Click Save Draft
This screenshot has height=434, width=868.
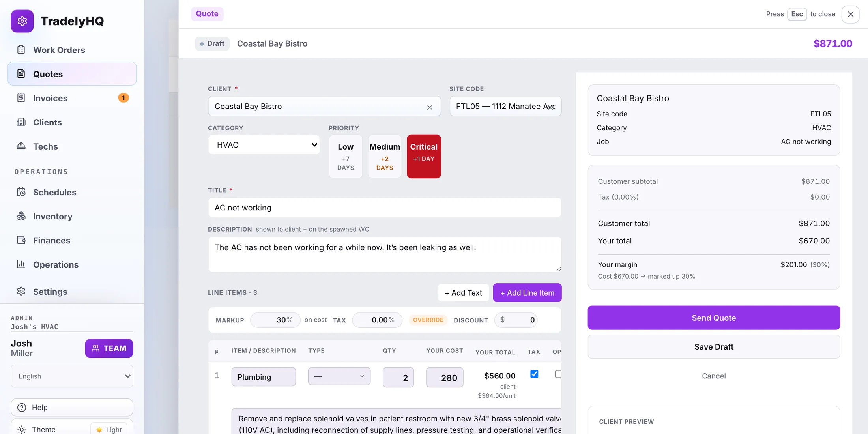tap(714, 346)
